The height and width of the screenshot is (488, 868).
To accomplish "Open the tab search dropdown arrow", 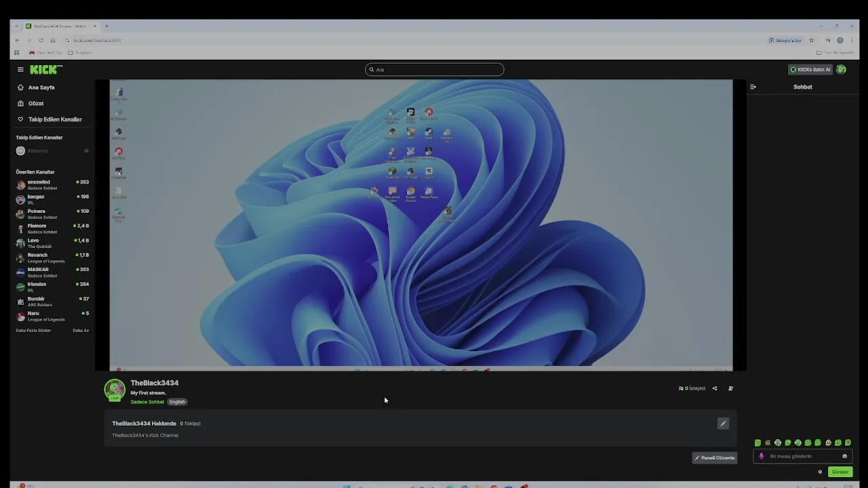I will (x=16, y=26).
